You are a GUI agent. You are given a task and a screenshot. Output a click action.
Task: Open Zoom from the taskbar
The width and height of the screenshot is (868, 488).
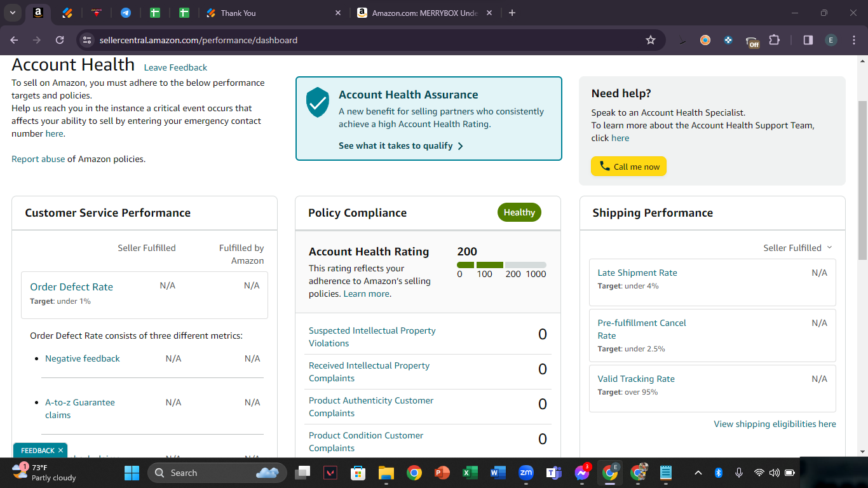pos(526,473)
